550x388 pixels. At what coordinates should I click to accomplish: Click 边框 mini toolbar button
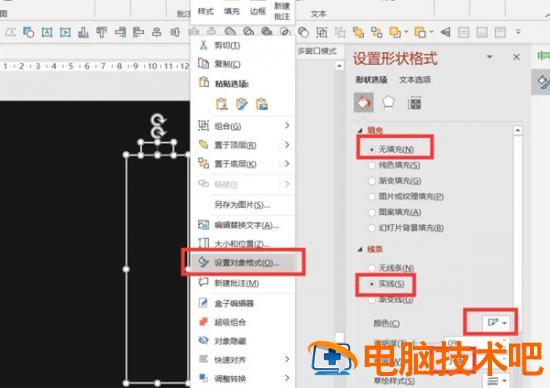[x=258, y=12]
